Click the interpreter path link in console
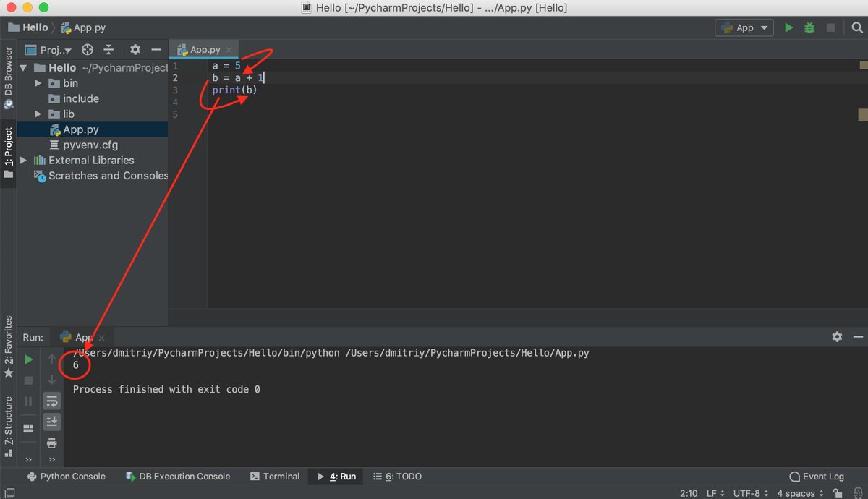This screenshot has width=868, height=499. (206, 354)
